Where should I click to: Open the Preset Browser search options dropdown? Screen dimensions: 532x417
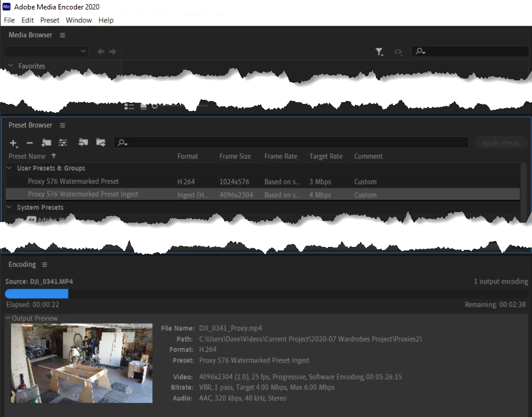click(122, 143)
